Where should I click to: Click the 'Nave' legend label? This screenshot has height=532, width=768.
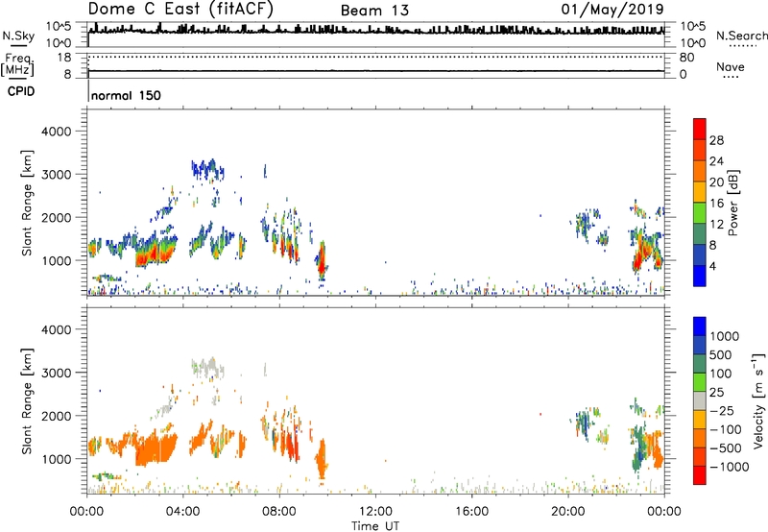point(731,66)
